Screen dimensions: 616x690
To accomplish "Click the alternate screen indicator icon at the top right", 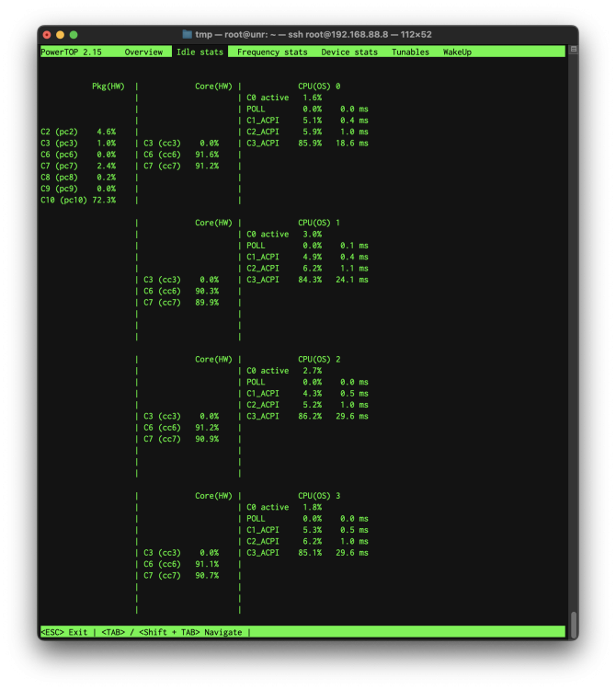I will click(574, 50).
